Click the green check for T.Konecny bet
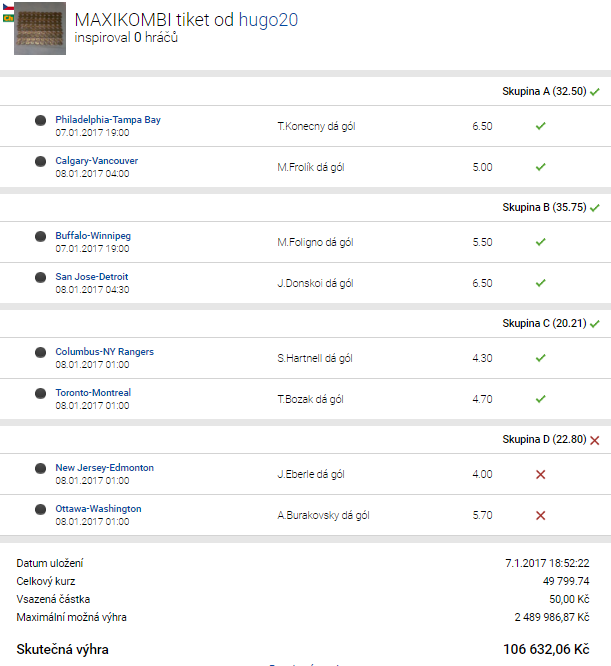Screen dimensions: 611x666 (540, 127)
